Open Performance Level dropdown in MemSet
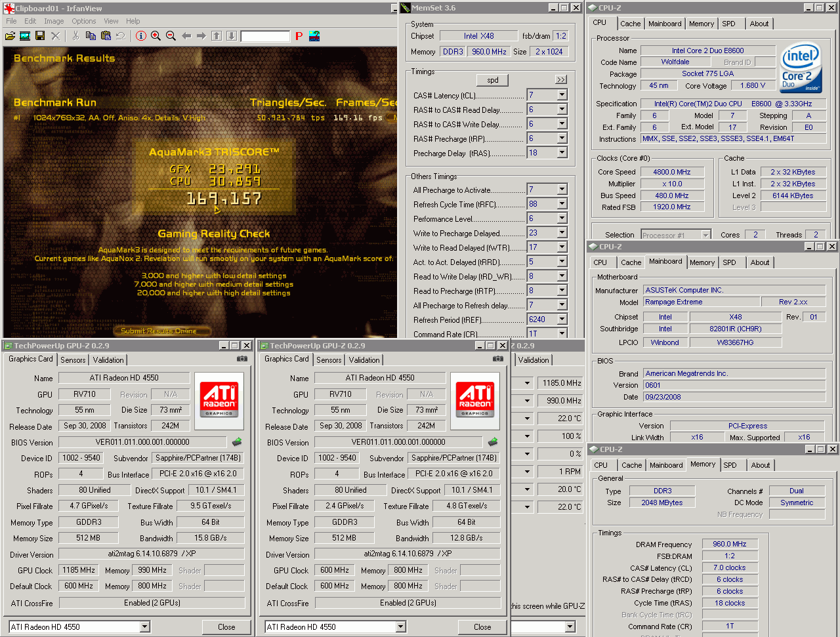Screen dimensions: 840x637 click(x=562, y=218)
